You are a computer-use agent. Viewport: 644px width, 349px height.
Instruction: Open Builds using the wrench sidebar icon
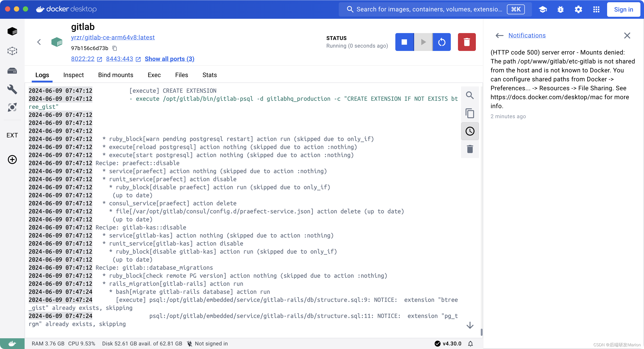(12, 89)
